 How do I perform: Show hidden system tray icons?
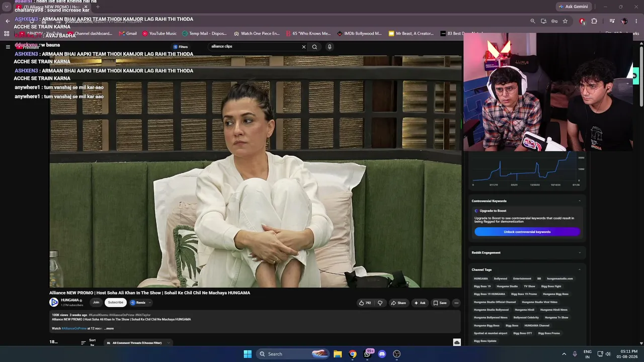click(564, 354)
